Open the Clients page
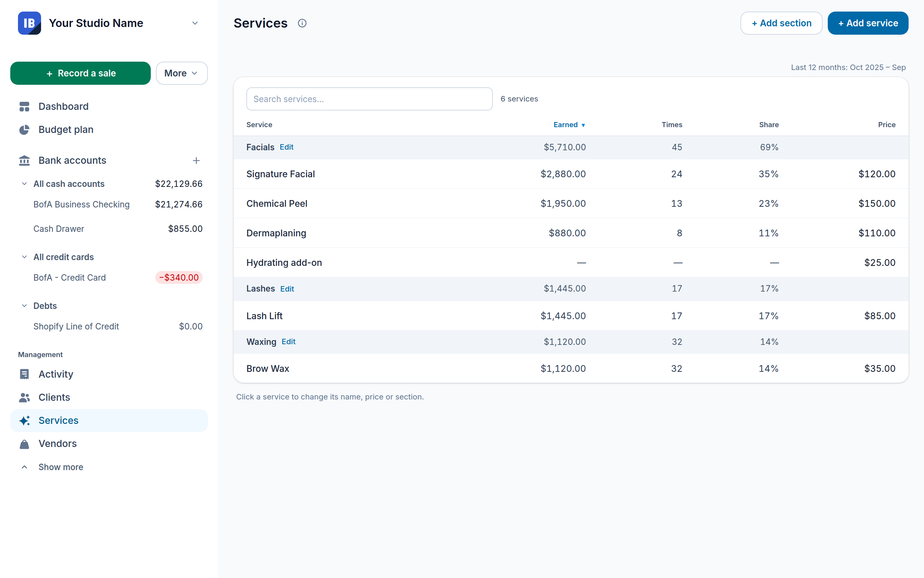 coord(109,397)
